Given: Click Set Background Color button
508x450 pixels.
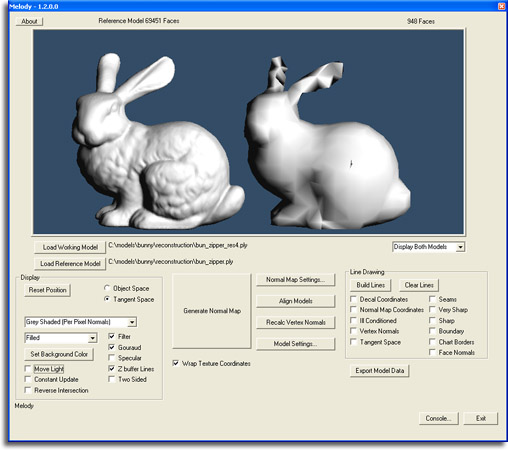Looking at the screenshot, I should coord(59,354).
